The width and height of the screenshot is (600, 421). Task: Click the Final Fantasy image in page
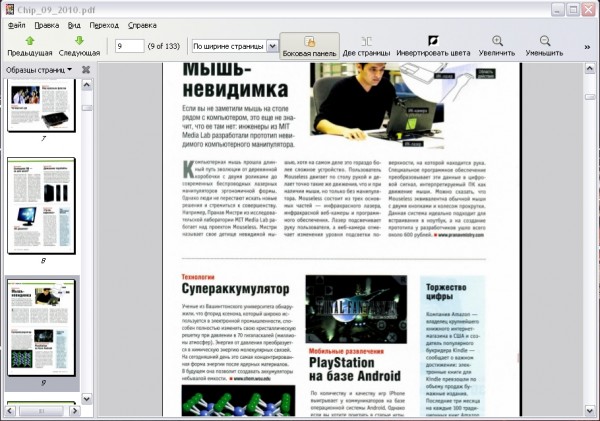[356, 309]
